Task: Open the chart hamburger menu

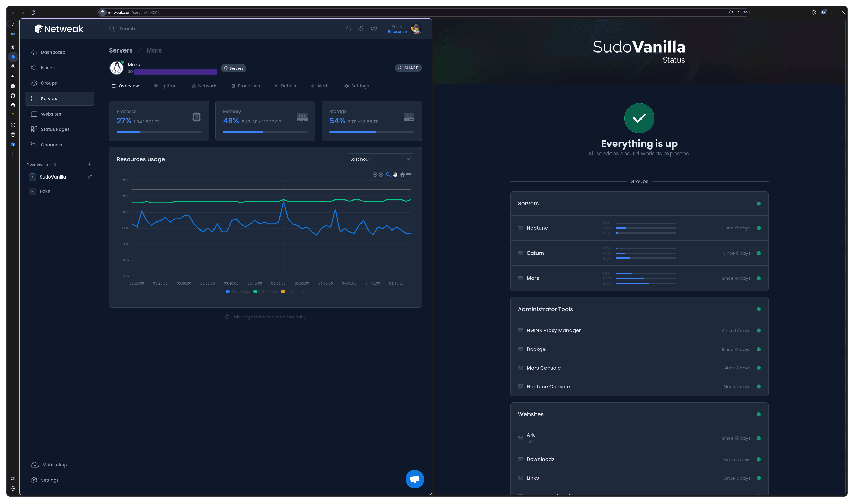Action: pos(409,175)
